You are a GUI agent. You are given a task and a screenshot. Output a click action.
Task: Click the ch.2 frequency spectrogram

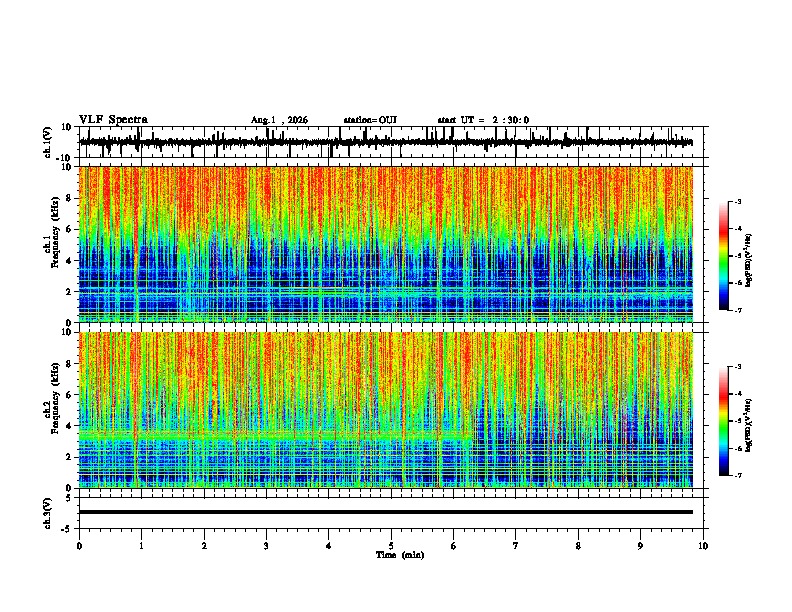pyautogui.click(x=386, y=410)
